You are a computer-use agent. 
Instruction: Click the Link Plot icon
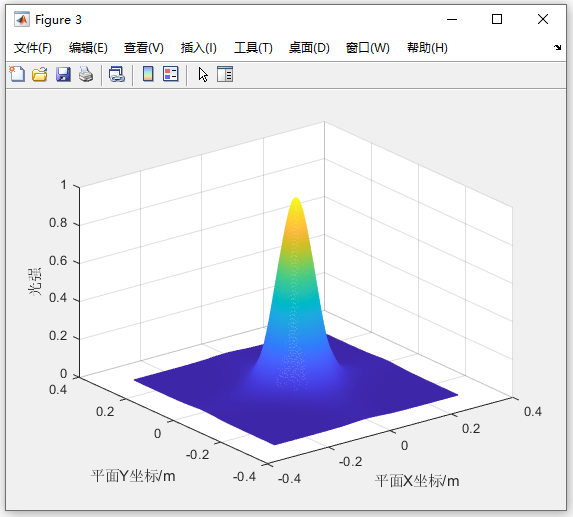(x=117, y=74)
